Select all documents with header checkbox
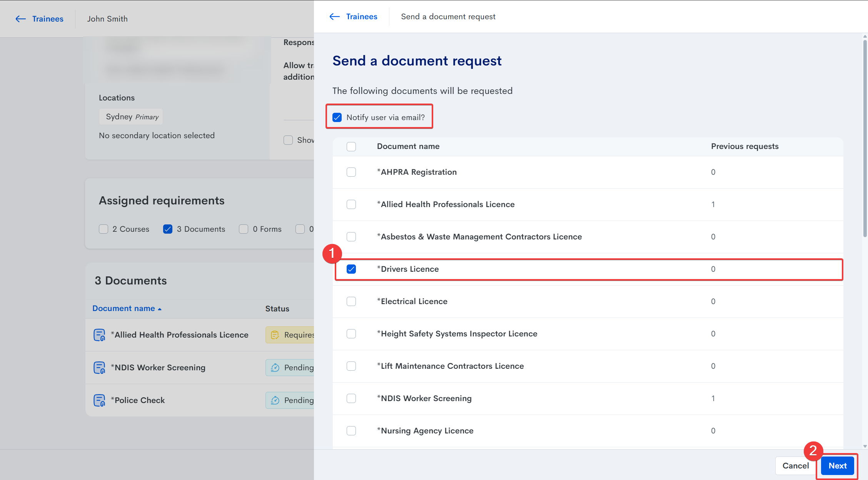The width and height of the screenshot is (868, 480). click(x=351, y=147)
